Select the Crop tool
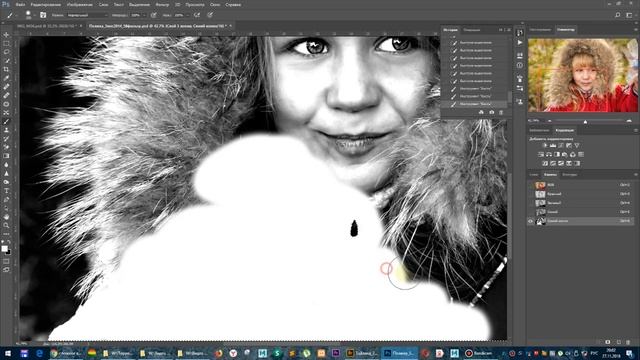 (6, 69)
